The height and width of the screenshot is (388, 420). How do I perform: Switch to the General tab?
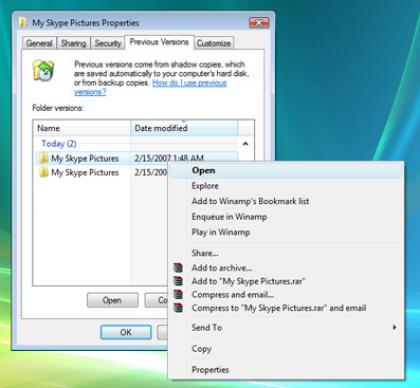click(39, 43)
